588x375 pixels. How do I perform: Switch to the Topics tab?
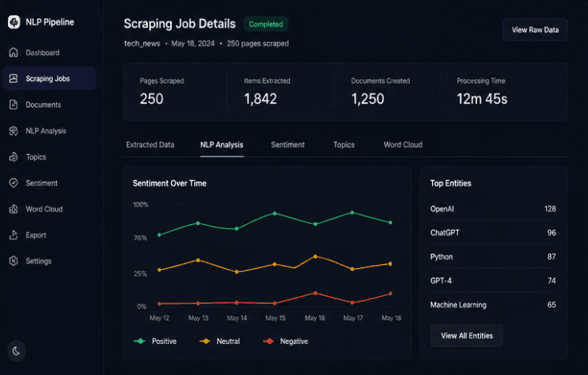click(344, 145)
